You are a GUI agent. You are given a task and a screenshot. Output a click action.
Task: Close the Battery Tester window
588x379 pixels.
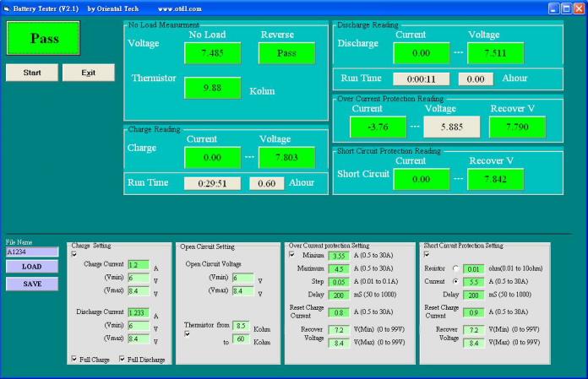pyautogui.click(x=580, y=8)
